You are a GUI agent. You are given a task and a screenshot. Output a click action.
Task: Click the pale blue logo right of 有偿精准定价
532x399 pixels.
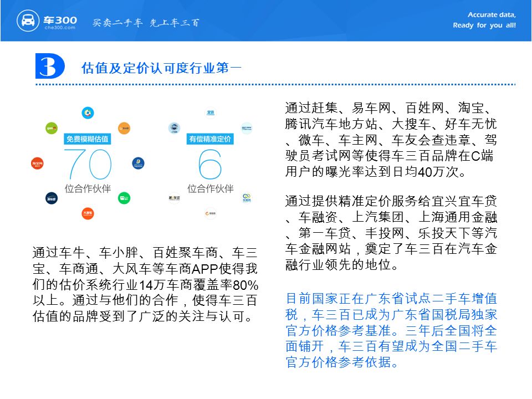247,128
